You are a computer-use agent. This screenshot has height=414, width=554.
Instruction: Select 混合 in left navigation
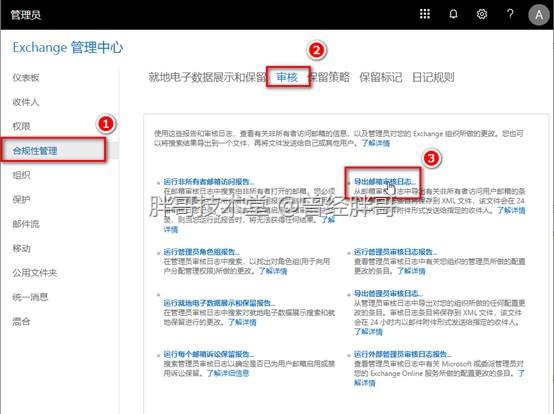[x=21, y=321]
